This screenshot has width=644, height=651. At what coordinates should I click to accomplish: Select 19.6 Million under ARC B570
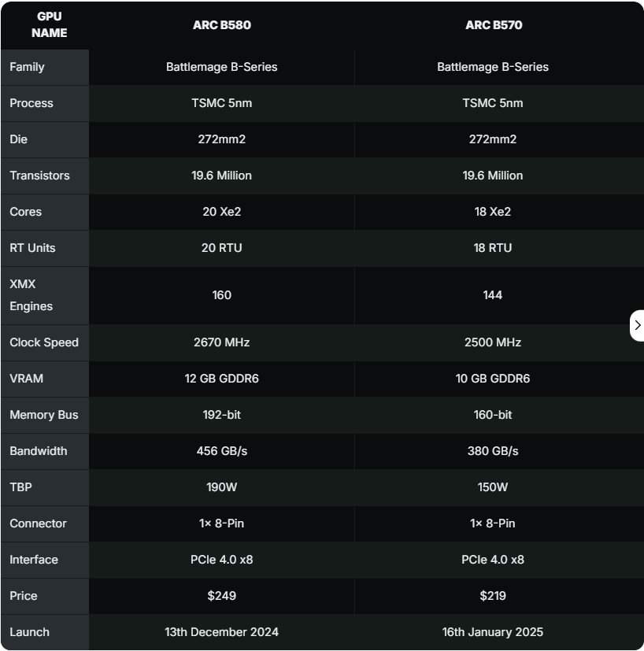[493, 176]
